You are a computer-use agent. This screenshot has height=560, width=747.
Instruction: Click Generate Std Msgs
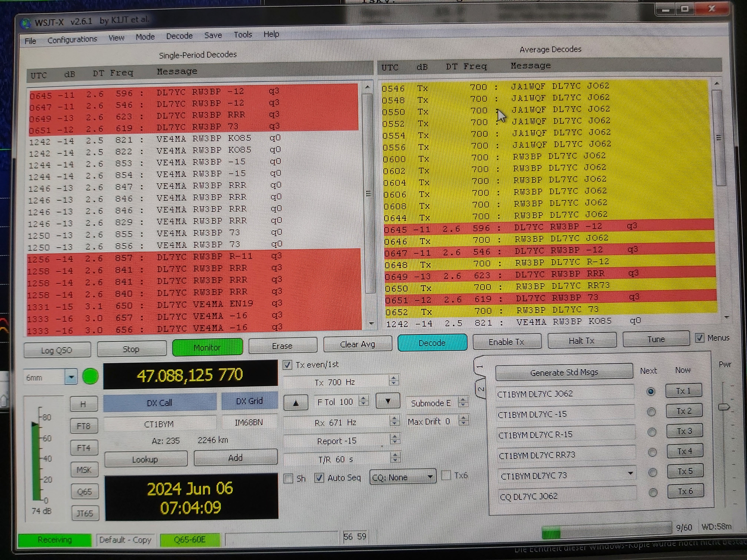[x=564, y=372]
